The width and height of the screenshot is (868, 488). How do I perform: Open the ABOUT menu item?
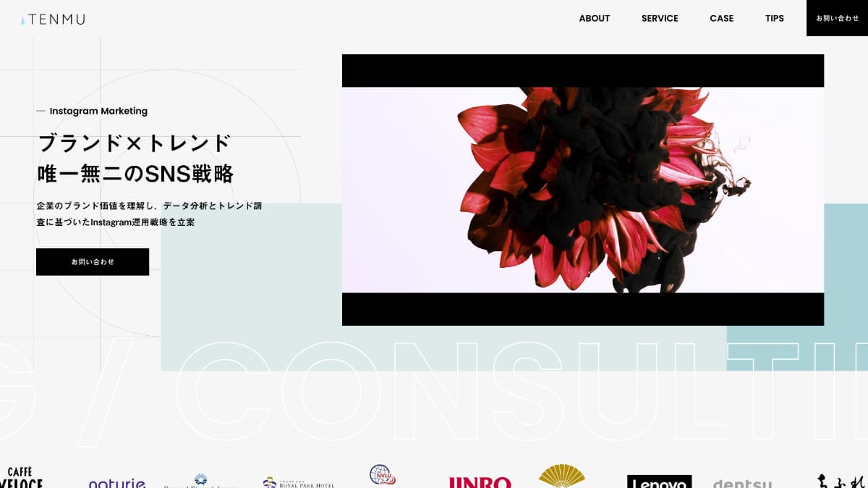tap(594, 18)
